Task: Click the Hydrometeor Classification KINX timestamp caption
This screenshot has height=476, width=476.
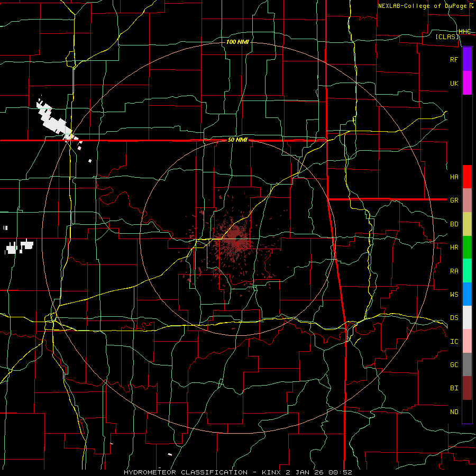Action: (x=237, y=472)
